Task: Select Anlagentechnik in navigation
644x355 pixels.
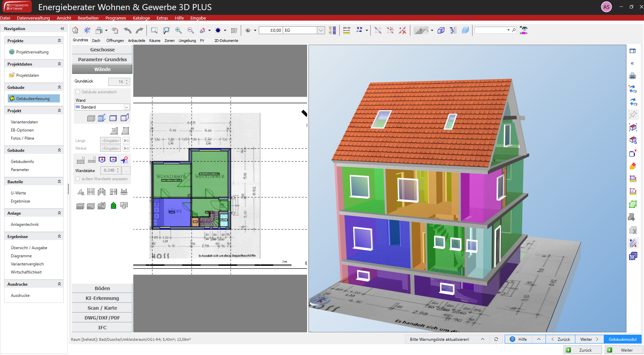Action: [25, 224]
